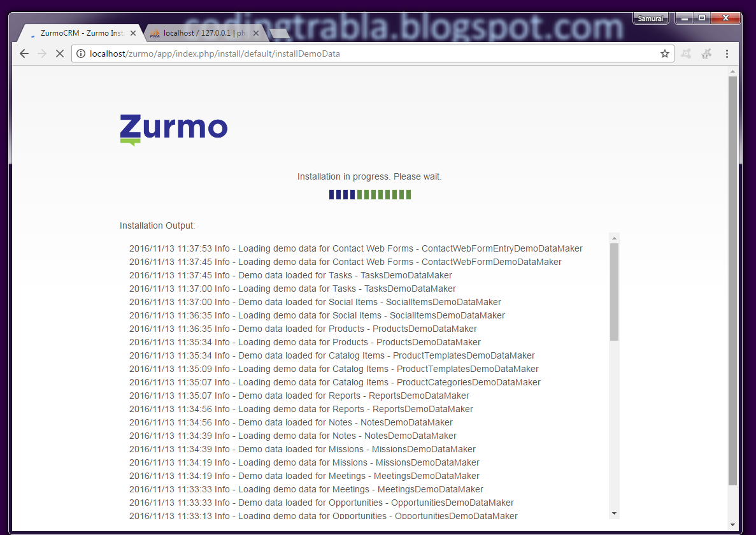Screen dimensions: 756x535
Task: Click the first extension icon beside the star
Action: 686,53
